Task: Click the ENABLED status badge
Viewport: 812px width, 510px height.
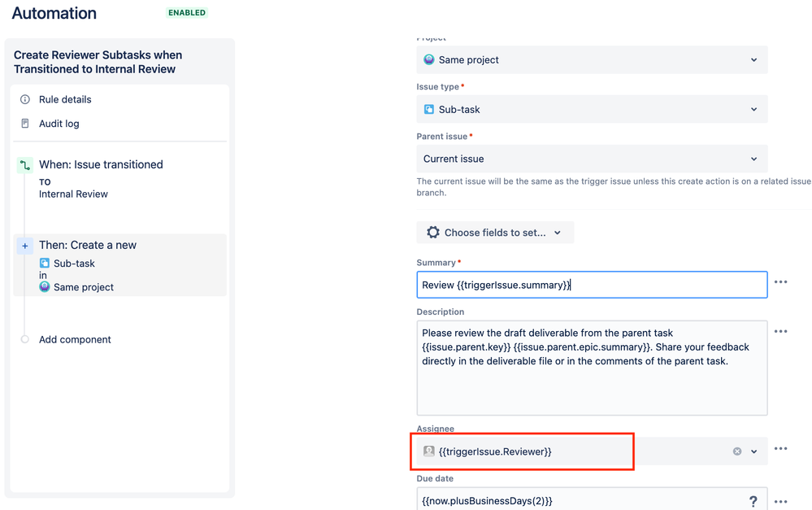Action: [x=187, y=12]
